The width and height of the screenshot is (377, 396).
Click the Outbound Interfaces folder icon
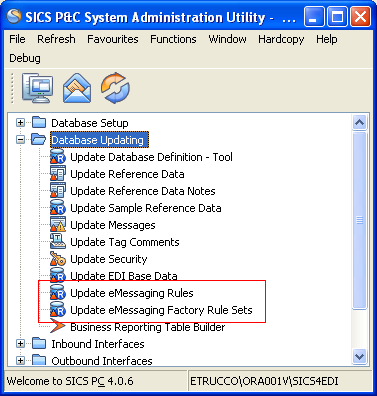pos(39,360)
